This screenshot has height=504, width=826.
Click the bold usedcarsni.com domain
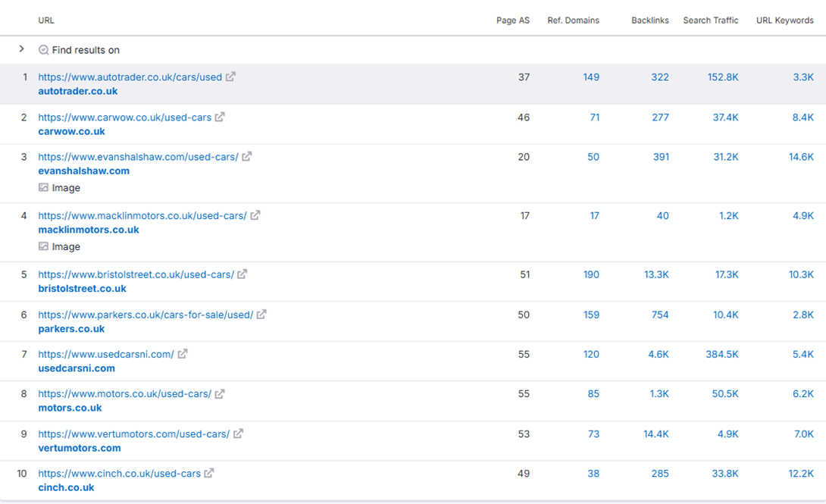pos(77,368)
